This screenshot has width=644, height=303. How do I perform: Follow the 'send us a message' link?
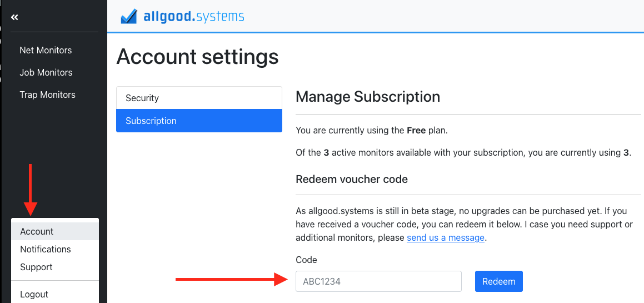pos(446,237)
